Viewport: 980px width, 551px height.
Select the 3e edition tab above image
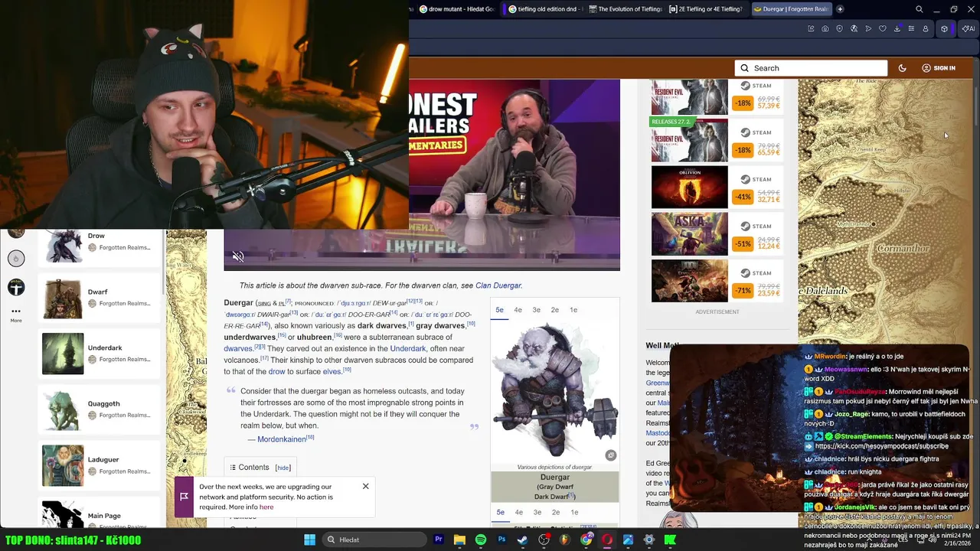pyautogui.click(x=537, y=310)
